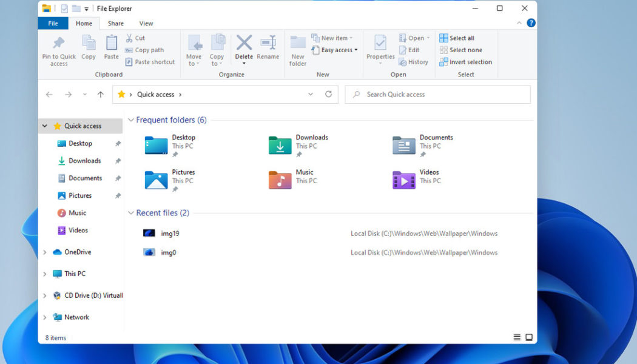Click the Help question mark icon
Image resolution: width=637 pixels, height=364 pixels.
coord(531,23)
